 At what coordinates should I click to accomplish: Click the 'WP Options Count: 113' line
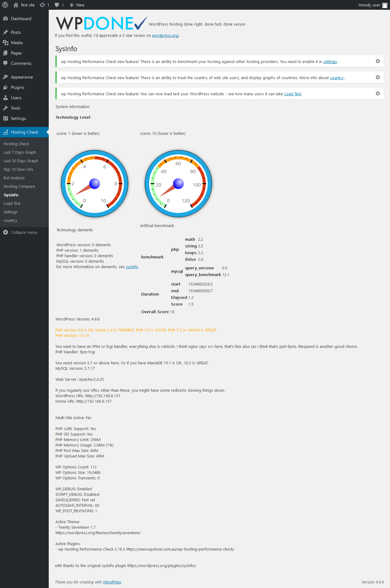(x=76, y=467)
